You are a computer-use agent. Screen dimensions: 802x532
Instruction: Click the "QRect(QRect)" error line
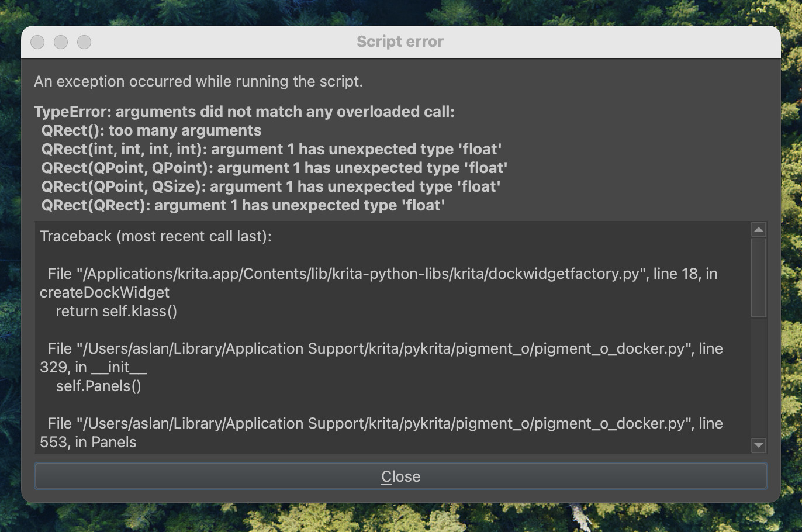243,205
